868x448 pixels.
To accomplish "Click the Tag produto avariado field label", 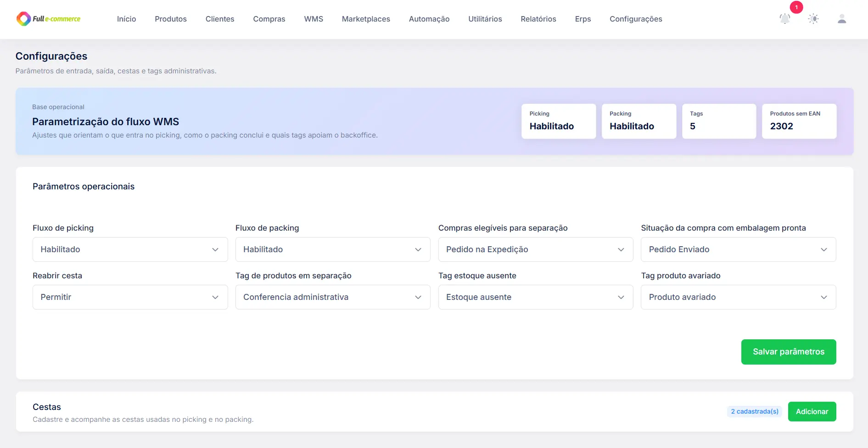I will pos(681,276).
